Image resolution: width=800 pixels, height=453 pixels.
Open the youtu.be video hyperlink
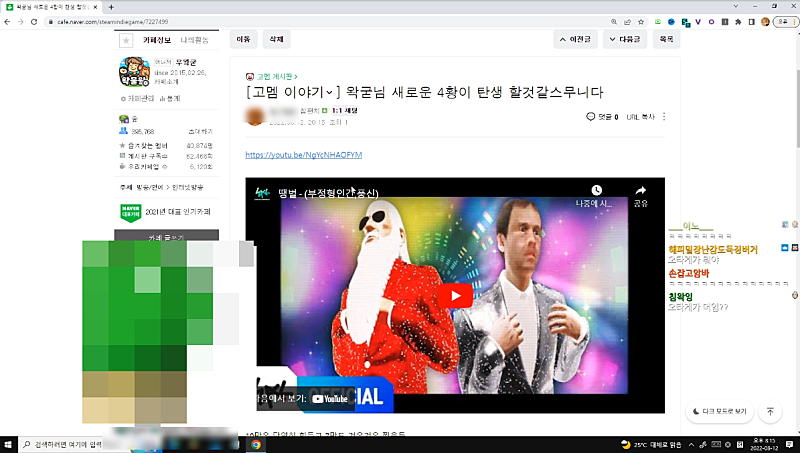pyautogui.click(x=304, y=155)
